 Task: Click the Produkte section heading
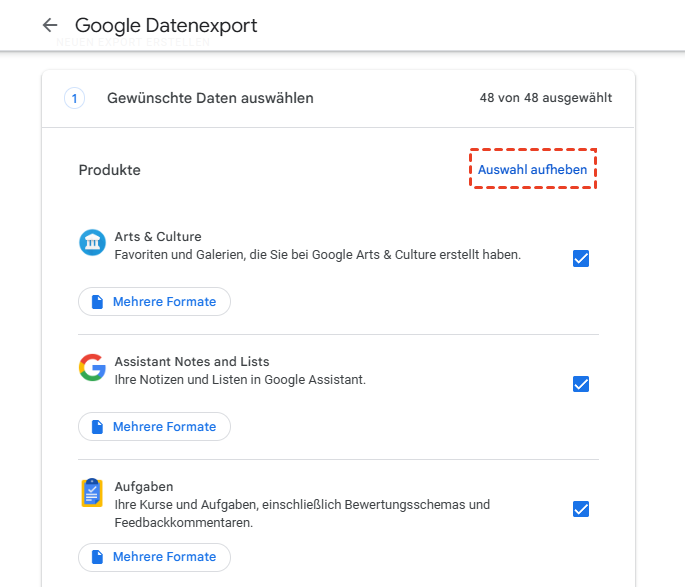109,170
